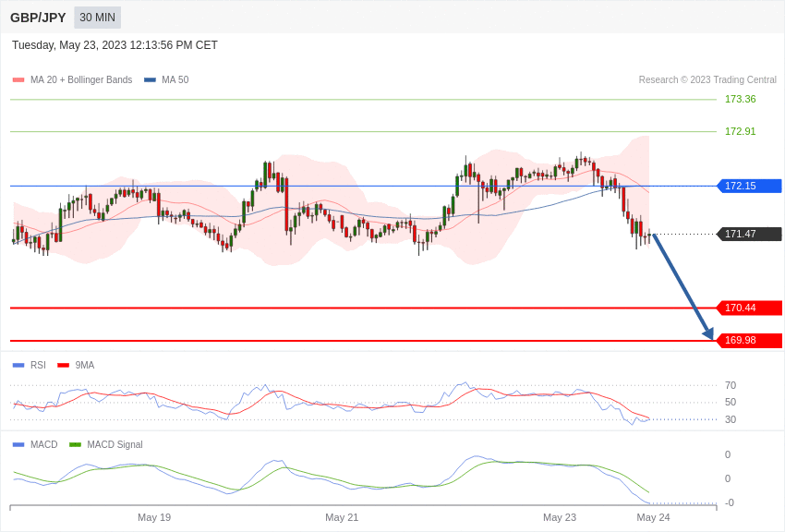Click the May 21 date axis label
Viewport: 785px width, 532px height.
tap(342, 517)
